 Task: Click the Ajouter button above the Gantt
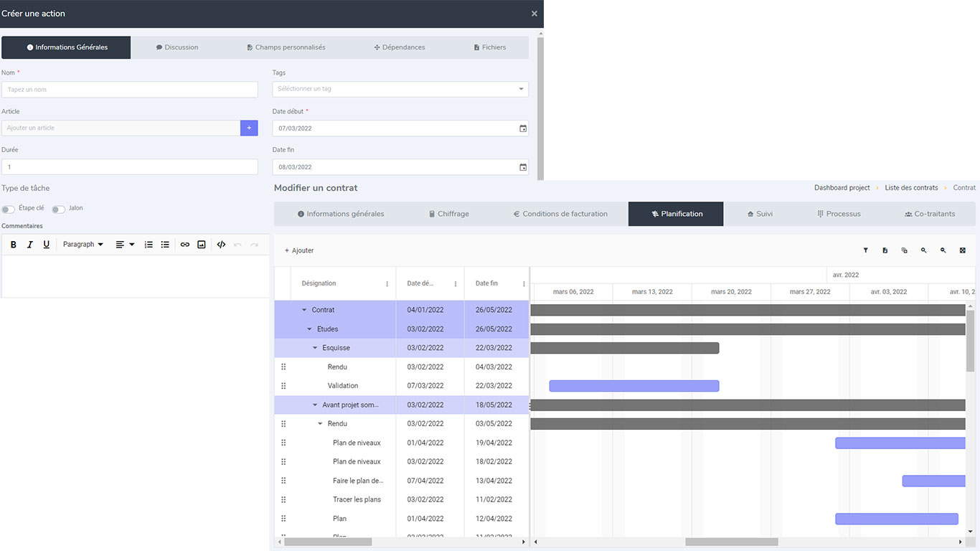pyautogui.click(x=299, y=250)
